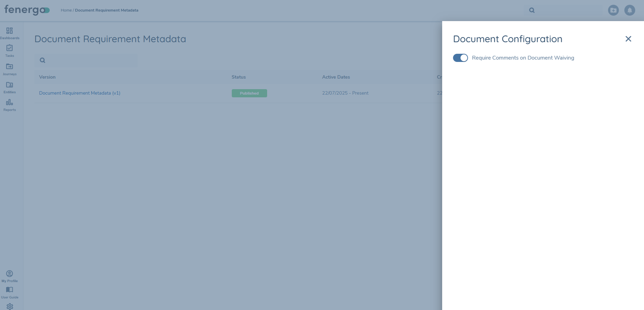Image resolution: width=644 pixels, height=310 pixels.
Task: Open the search magnifier in the top bar
Action: (532, 10)
